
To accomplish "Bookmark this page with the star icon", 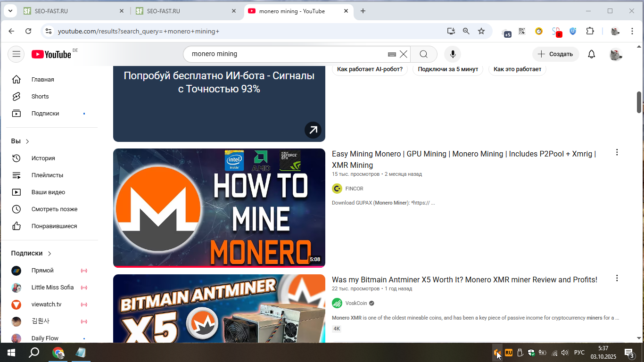I will (x=481, y=31).
